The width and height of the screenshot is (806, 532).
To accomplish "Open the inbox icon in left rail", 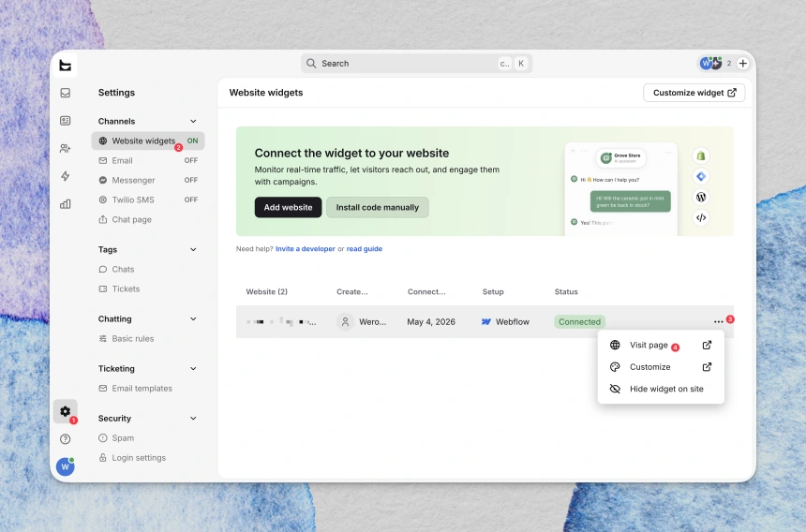I will [66, 93].
